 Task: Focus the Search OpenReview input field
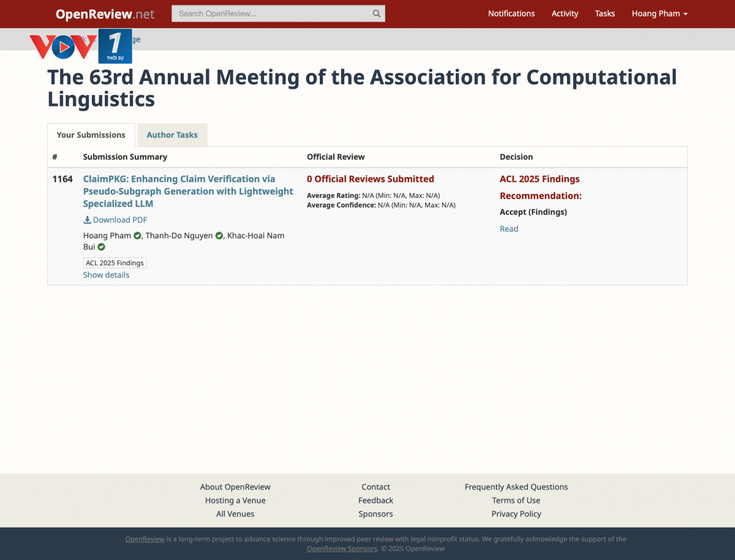(x=278, y=13)
